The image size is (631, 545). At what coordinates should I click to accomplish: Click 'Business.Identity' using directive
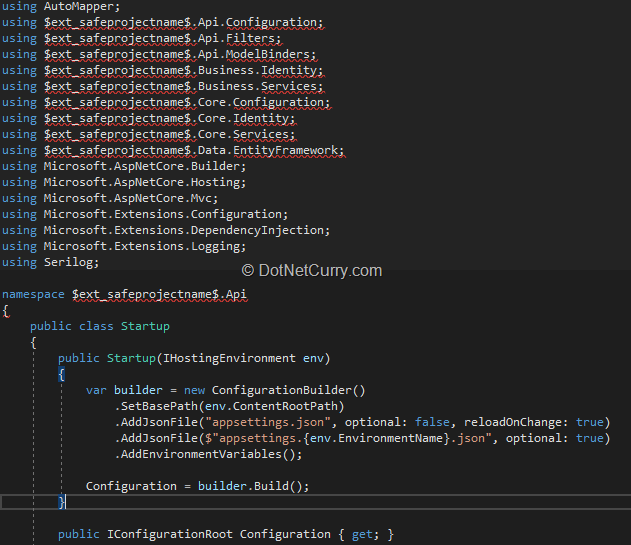pos(260,71)
